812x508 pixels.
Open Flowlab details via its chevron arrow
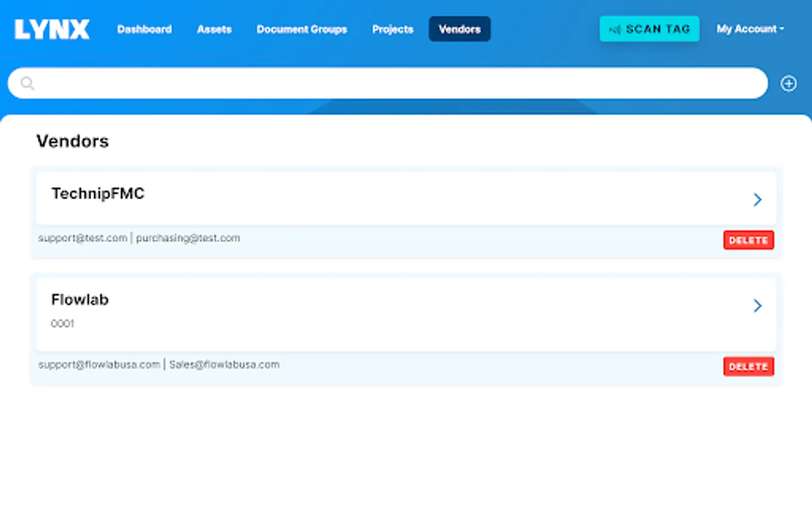pyautogui.click(x=757, y=305)
